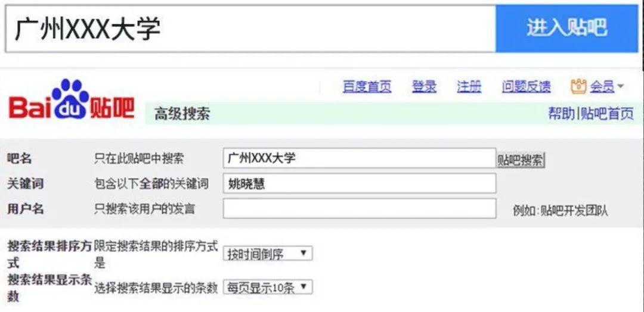The image size is (644, 312).
Task: Click the 进入贴吧 blue button
Action: [x=567, y=29]
